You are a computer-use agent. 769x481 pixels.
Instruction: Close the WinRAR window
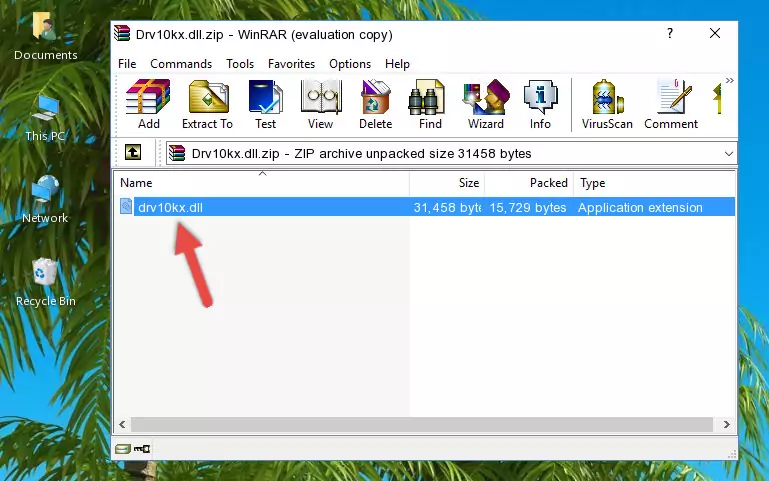point(715,33)
